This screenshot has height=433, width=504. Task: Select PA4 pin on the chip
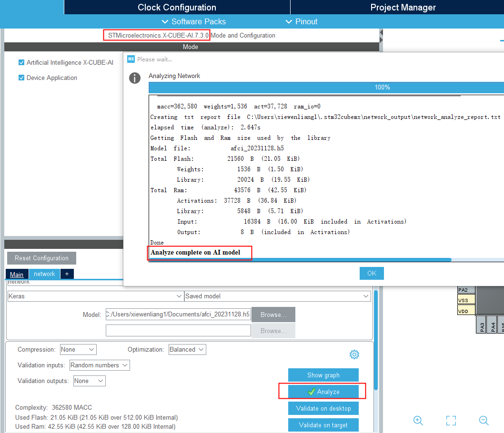(x=492, y=325)
